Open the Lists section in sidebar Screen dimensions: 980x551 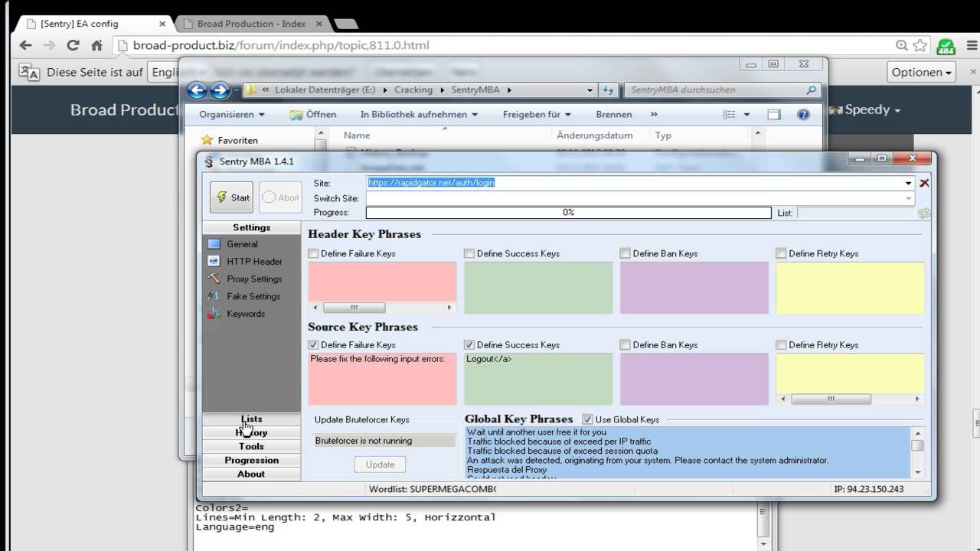pyautogui.click(x=251, y=419)
